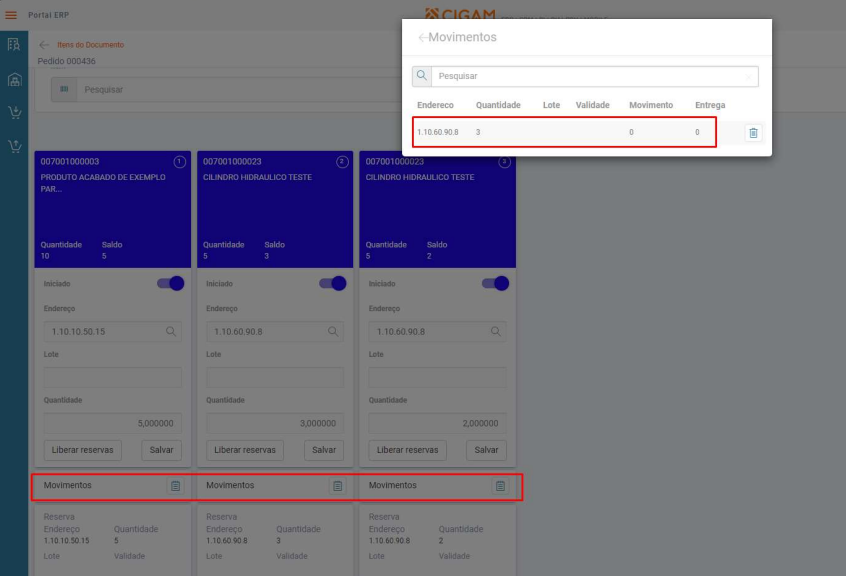This screenshot has height=576, width=846.
Task: Select PRODUTO ACABADO DE EXEMPLO title
Action: 103,183
